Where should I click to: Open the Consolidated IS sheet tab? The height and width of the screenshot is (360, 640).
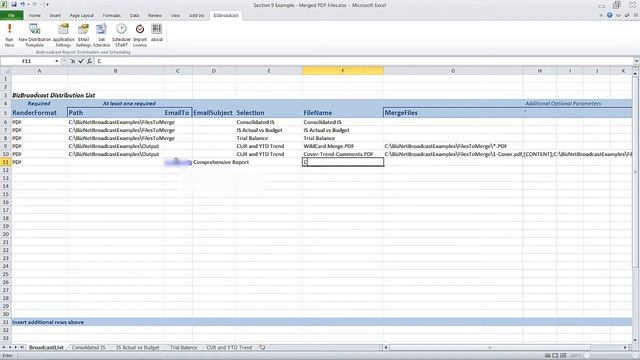click(89, 347)
